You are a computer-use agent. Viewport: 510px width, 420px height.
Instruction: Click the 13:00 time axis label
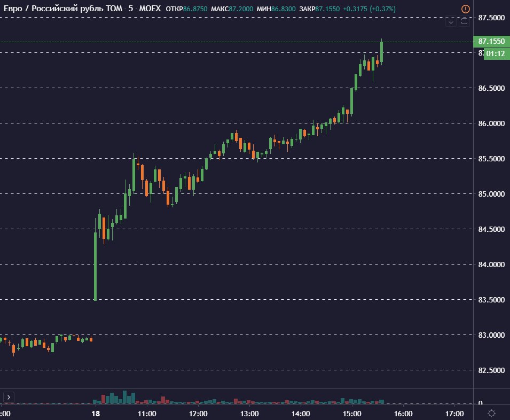(x=249, y=414)
